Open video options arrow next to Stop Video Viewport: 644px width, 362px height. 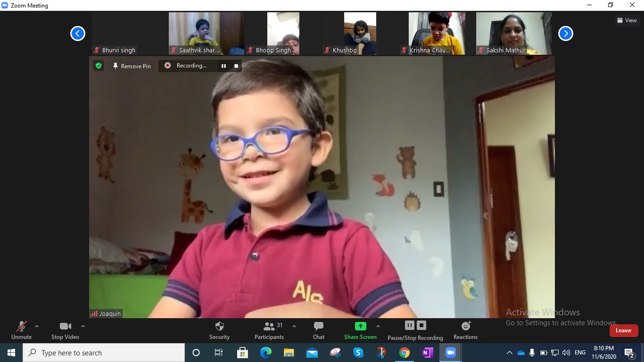[x=83, y=326]
